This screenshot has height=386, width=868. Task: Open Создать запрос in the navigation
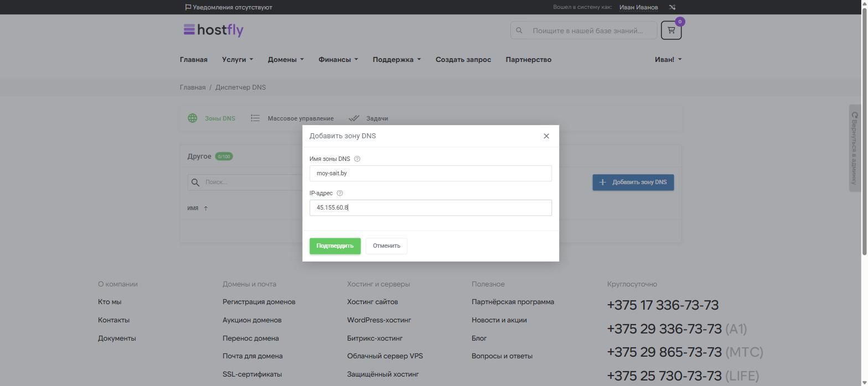pos(463,60)
